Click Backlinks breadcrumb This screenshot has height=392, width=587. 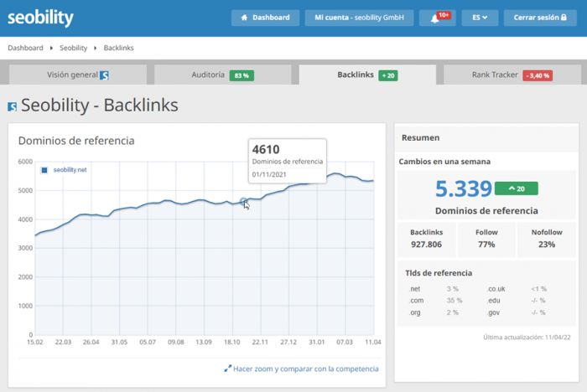(x=119, y=48)
